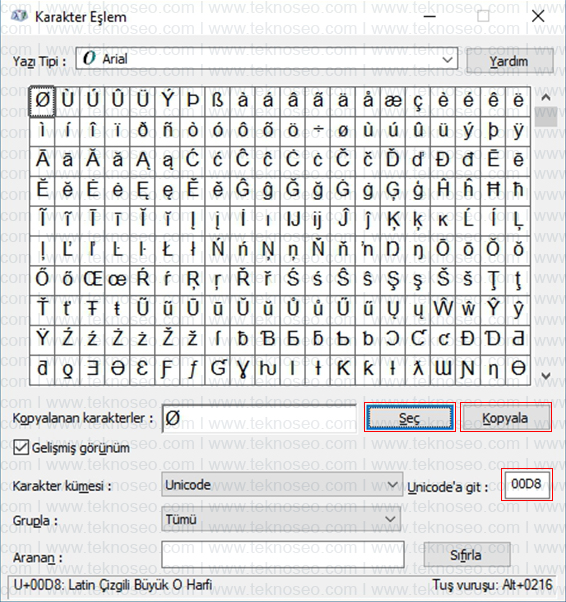
Task: Click the scroll down arrow of the grid
Action: (546, 376)
